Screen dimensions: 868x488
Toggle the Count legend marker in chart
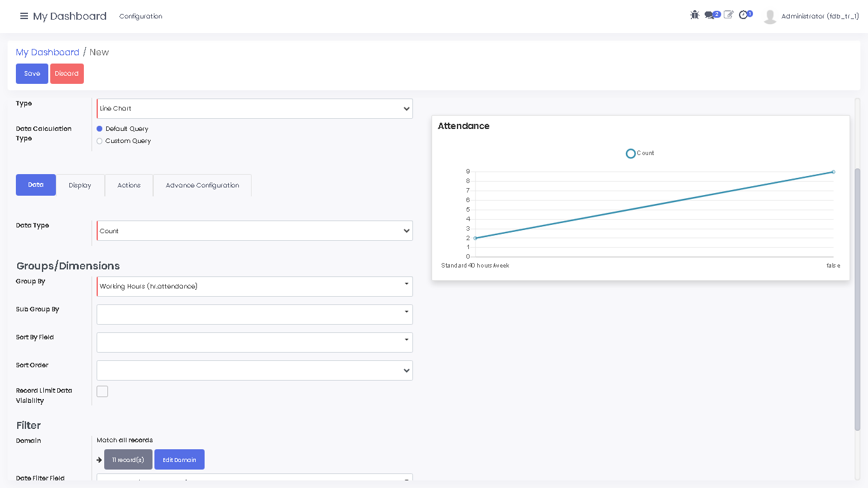point(630,153)
